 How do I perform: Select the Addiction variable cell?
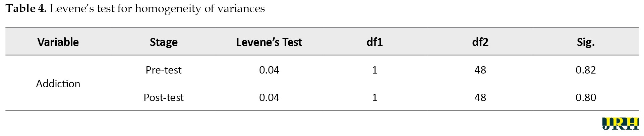[x=58, y=84]
